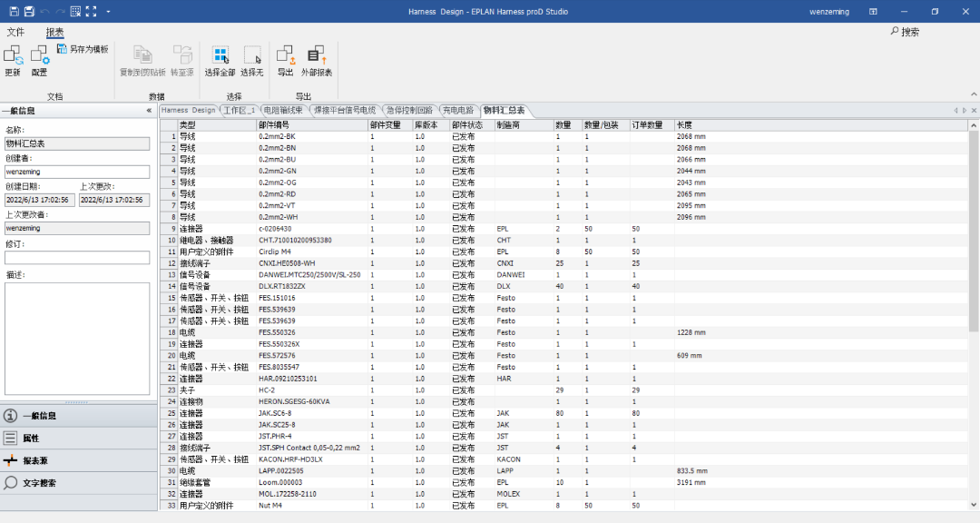Collapse the ribbon with the chevron
This screenshot has width=980, height=523.
pos(973,94)
